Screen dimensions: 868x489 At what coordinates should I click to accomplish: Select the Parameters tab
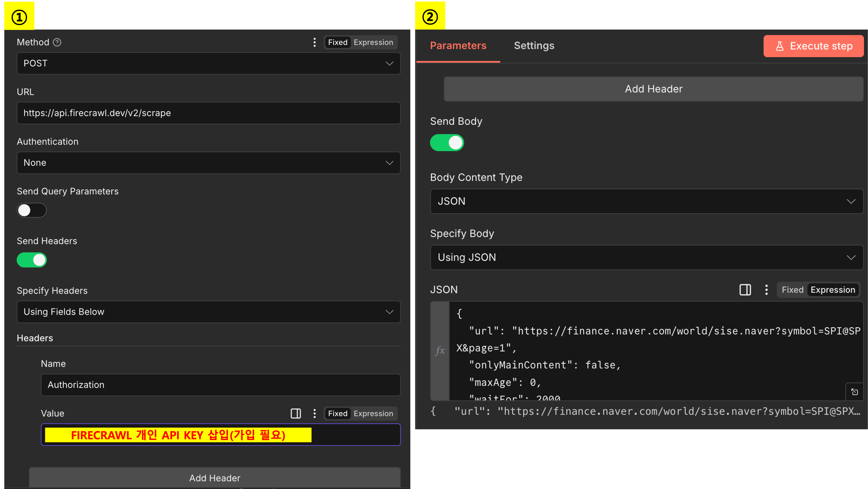tap(458, 45)
